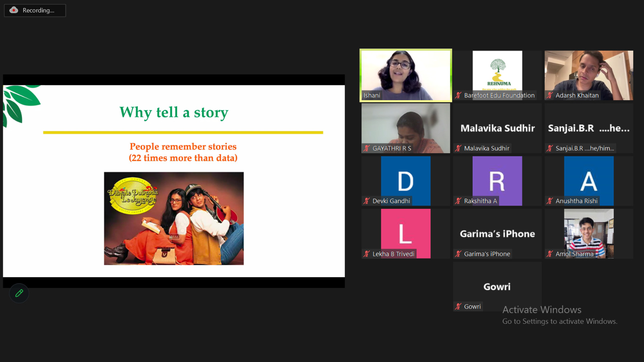Click the 'Barefoot Edu Foundation' name label
The image size is (644, 362).
tap(500, 95)
